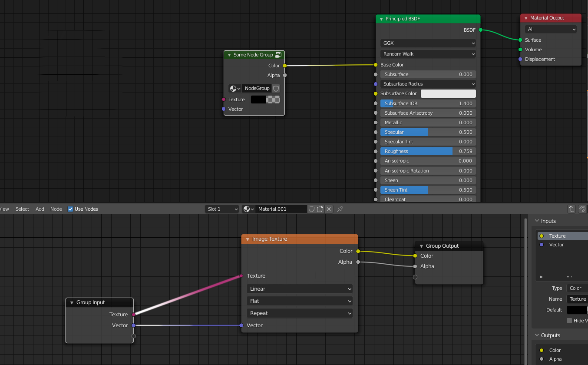The width and height of the screenshot is (588, 365).
Task: Toggle fake user shield for Material.001
Action: (311, 209)
